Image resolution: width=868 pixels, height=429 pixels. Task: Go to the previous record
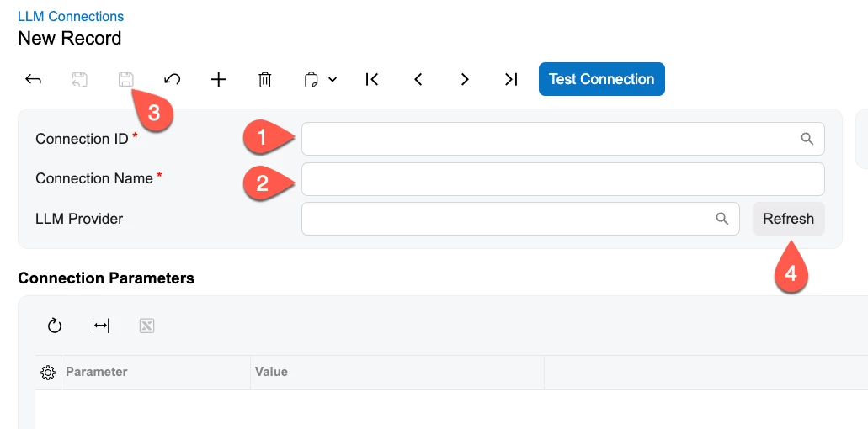click(x=418, y=80)
